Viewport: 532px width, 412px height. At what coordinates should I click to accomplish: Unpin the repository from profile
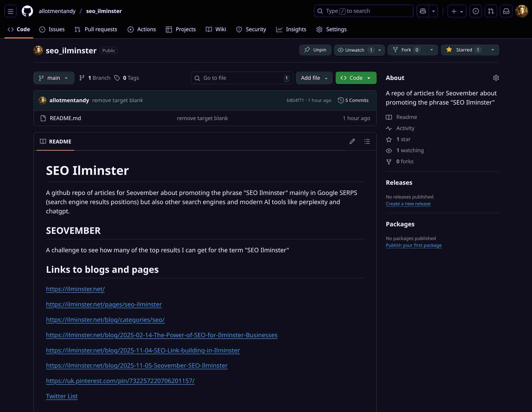pyautogui.click(x=315, y=50)
